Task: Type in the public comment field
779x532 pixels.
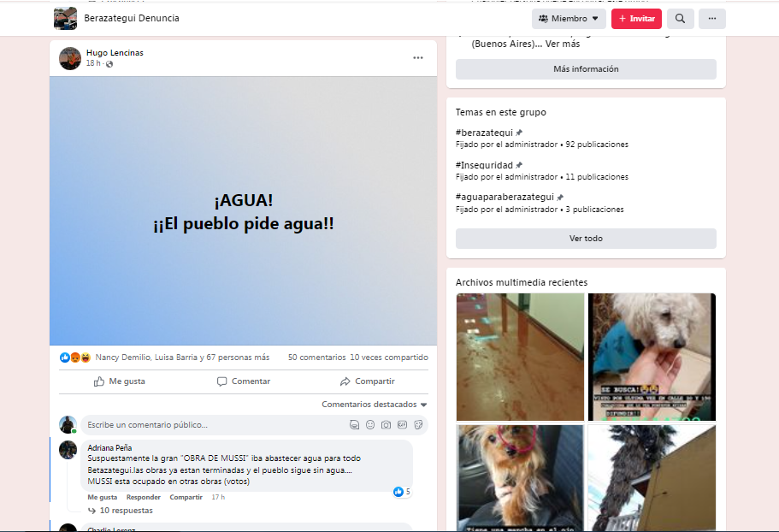Action: 214,425
